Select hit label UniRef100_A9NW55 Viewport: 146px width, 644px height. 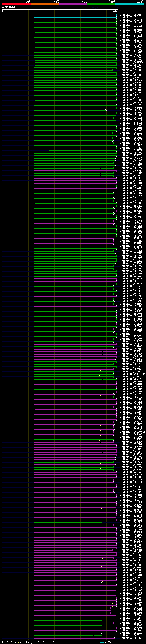click(131, 113)
